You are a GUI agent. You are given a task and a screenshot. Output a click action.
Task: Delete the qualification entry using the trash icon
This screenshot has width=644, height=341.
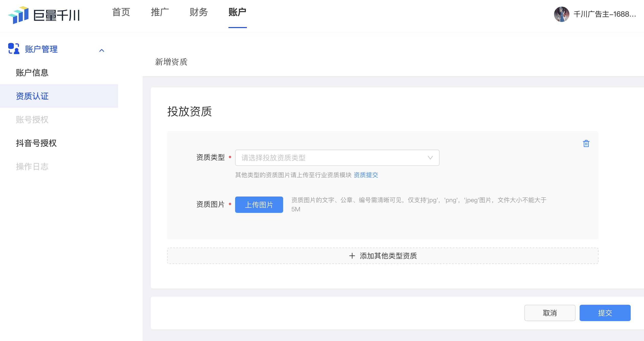point(586,144)
